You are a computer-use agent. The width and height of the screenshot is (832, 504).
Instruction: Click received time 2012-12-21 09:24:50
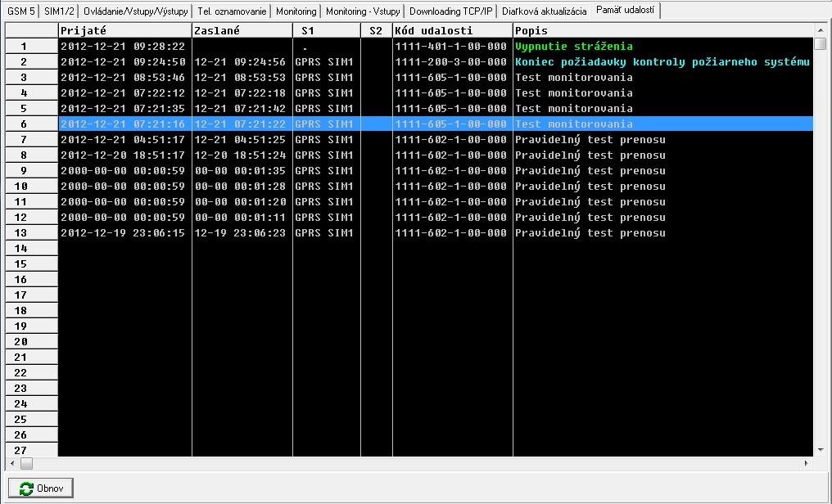(x=123, y=61)
